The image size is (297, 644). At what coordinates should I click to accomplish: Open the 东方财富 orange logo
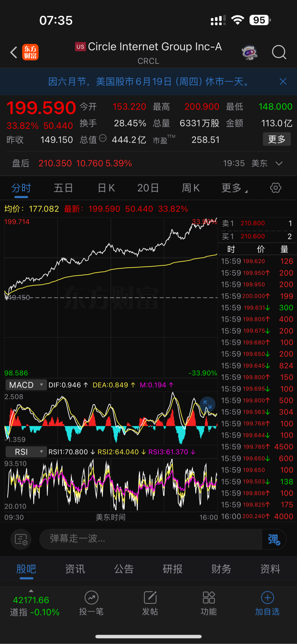31,52
